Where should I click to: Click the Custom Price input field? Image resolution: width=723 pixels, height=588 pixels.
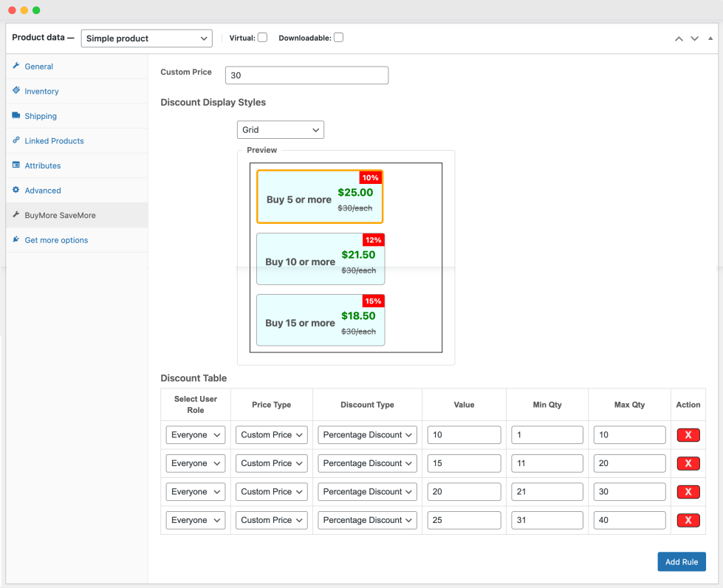pyautogui.click(x=306, y=75)
